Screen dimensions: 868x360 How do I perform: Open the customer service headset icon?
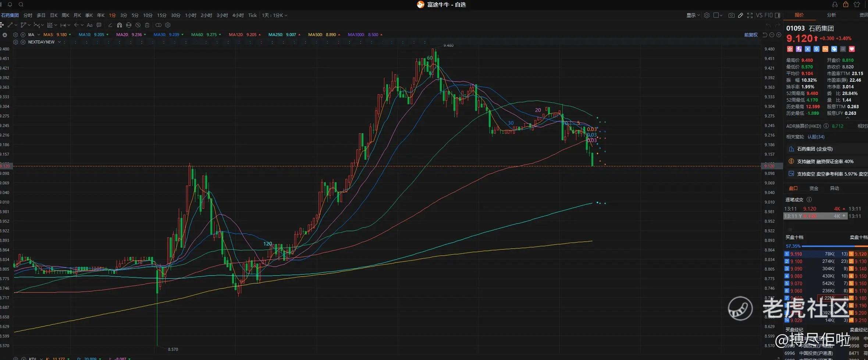(x=835, y=4)
